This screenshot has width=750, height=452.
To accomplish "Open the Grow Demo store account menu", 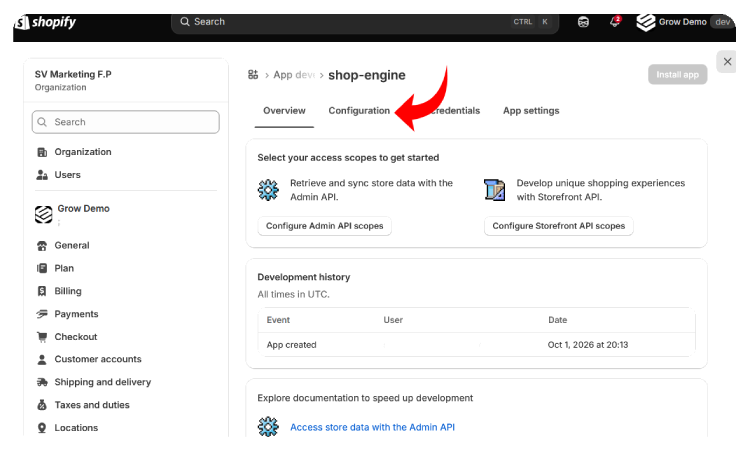I will (684, 22).
